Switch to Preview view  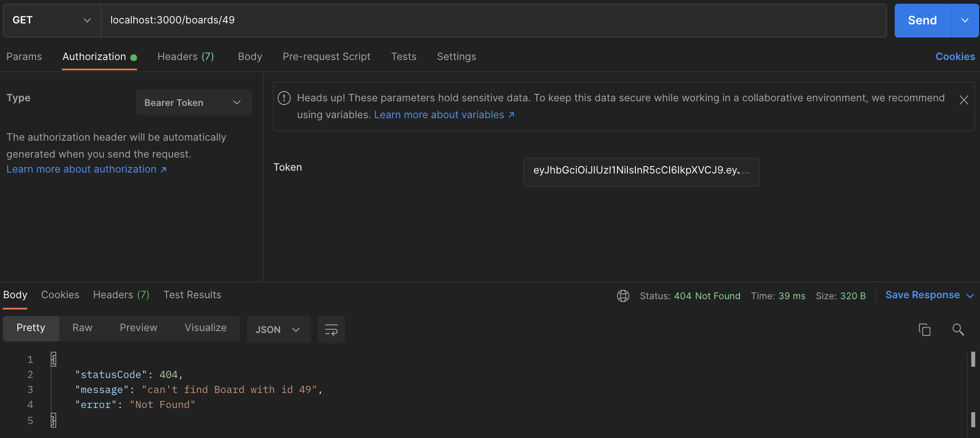(x=138, y=328)
